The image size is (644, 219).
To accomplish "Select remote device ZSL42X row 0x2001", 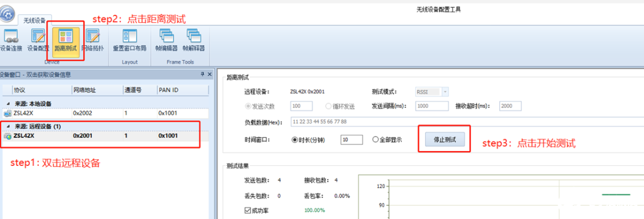I will tap(105, 135).
